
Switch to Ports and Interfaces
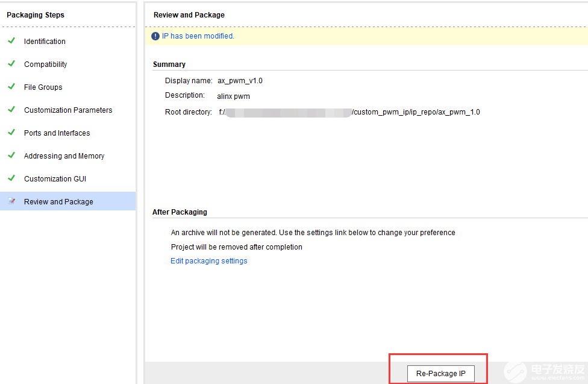tap(57, 133)
